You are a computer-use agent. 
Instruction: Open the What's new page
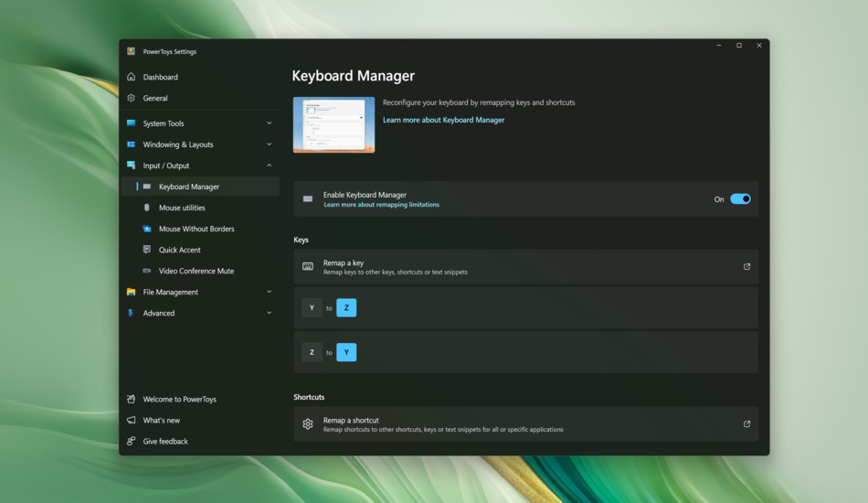pos(162,420)
